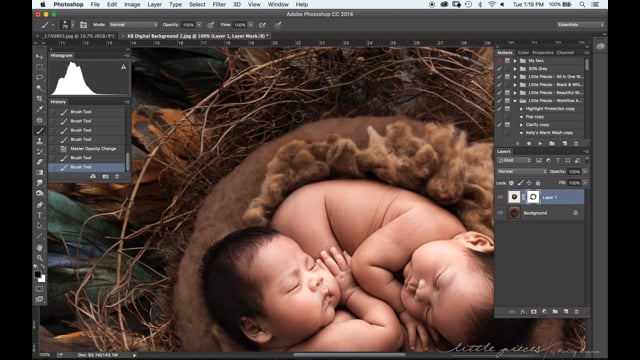Change screen mode icon in toolbox
Viewport: 640px width, 360px height.
click(39, 299)
